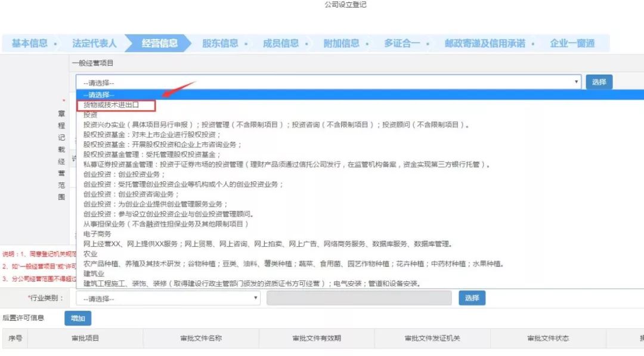
Task: Select the 附加信息 tab
Action: [x=342, y=44]
